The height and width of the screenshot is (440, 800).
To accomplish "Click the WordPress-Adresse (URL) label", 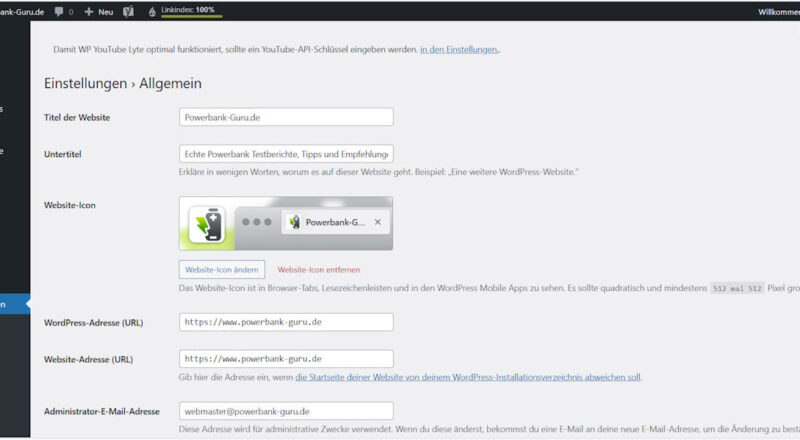I will 93,323.
